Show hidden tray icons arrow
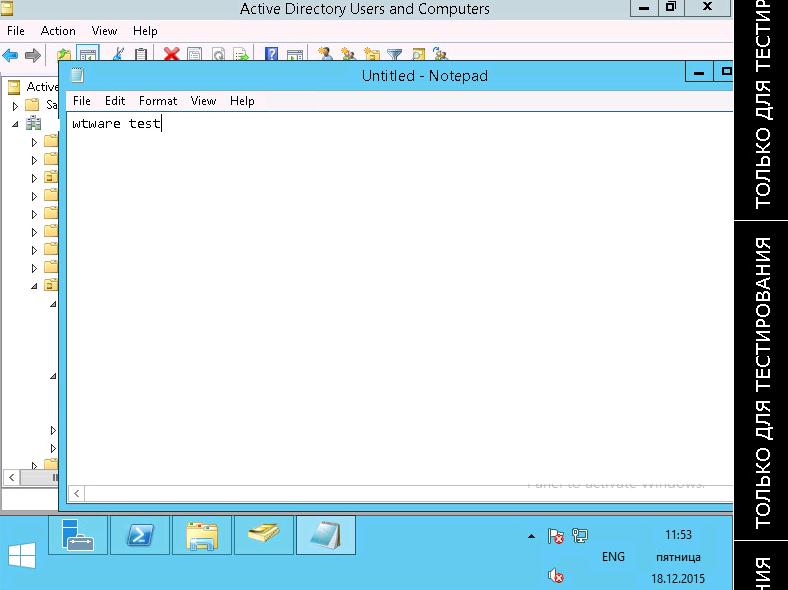The width and height of the screenshot is (788, 590). tap(531, 537)
